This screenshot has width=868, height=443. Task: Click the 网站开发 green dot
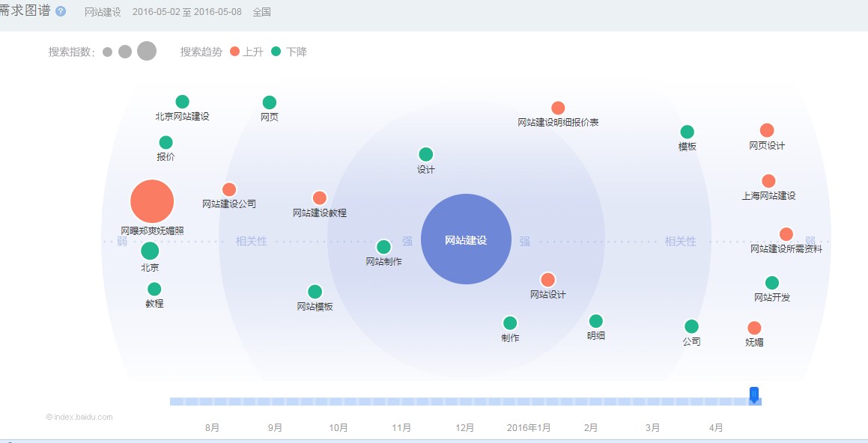tap(772, 283)
